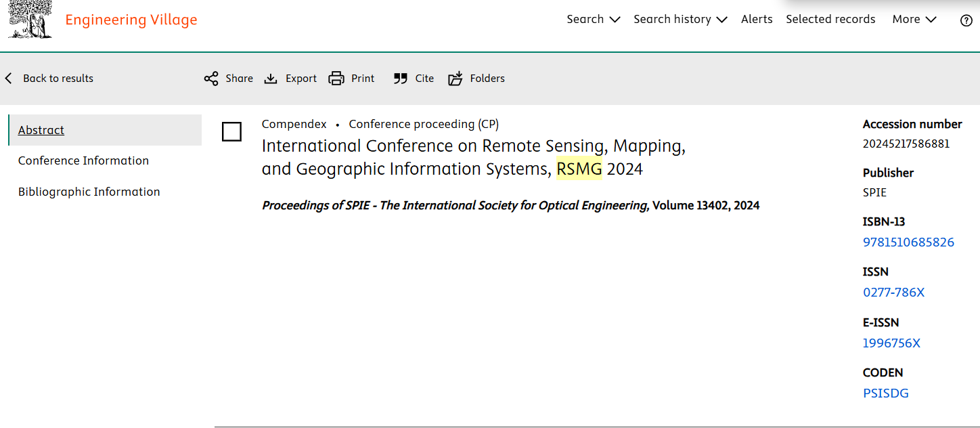Open the More dropdown menu
The width and height of the screenshot is (980, 428).
click(x=914, y=19)
